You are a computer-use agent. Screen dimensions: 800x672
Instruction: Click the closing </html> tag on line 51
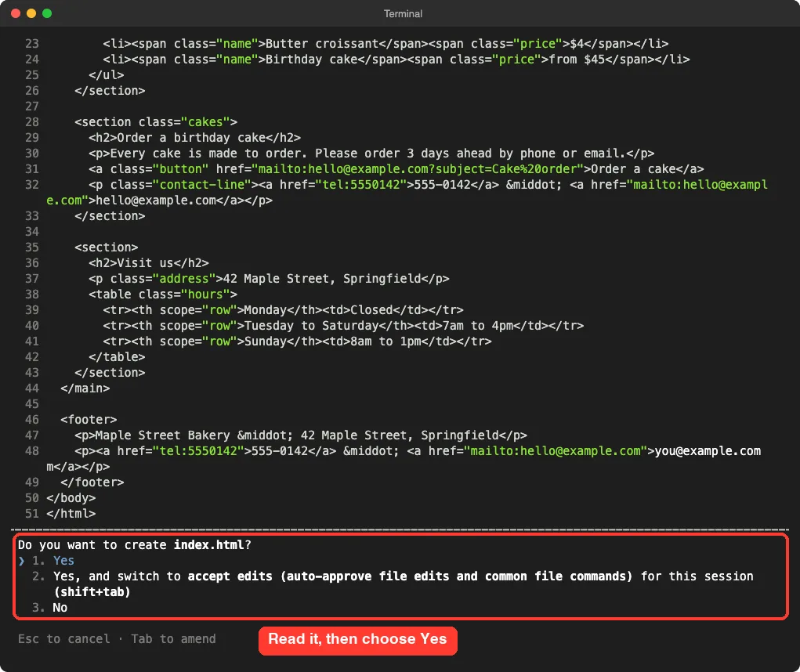pyautogui.click(x=71, y=514)
